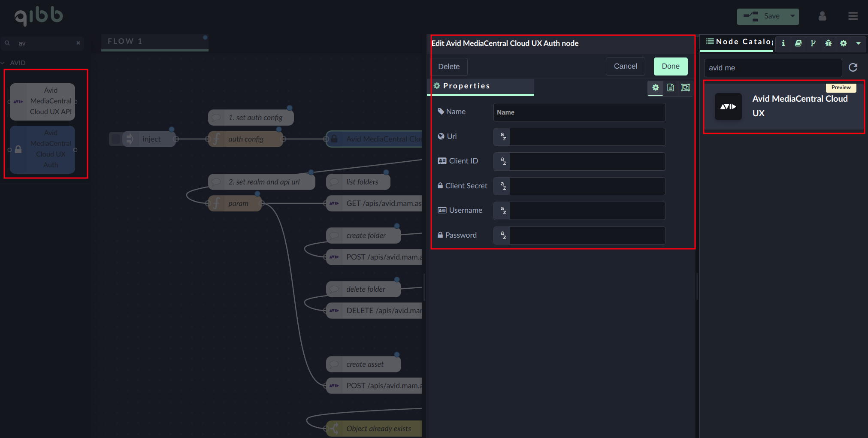Click the Cancel button

[x=625, y=66]
